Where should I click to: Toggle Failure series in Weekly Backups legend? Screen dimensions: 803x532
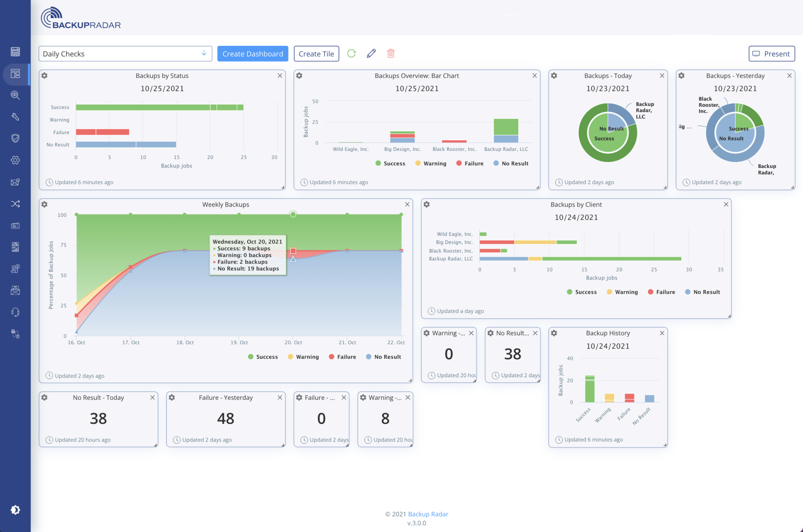(x=342, y=357)
